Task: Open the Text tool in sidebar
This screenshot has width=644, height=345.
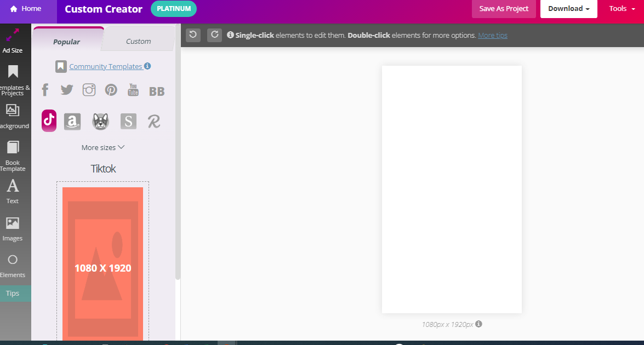Action: tap(13, 191)
